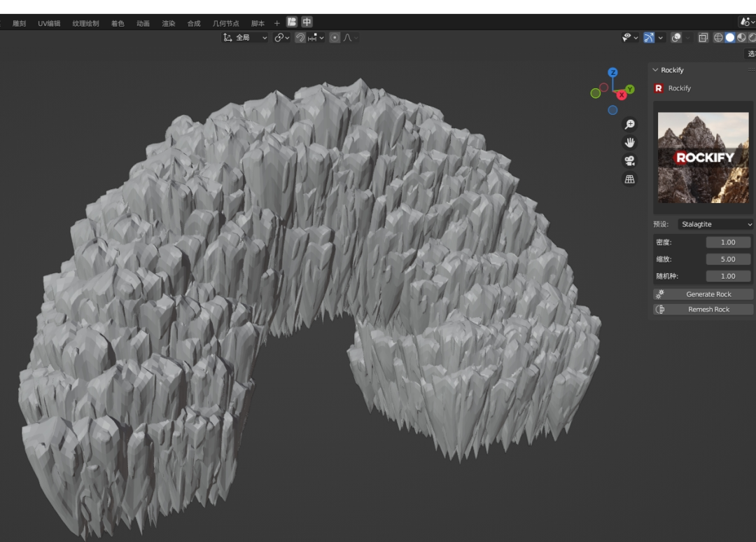Viewport: 756px width, 542px height.
Task: Click the X axis on navigation gizmo
Action: click(622, 95)
